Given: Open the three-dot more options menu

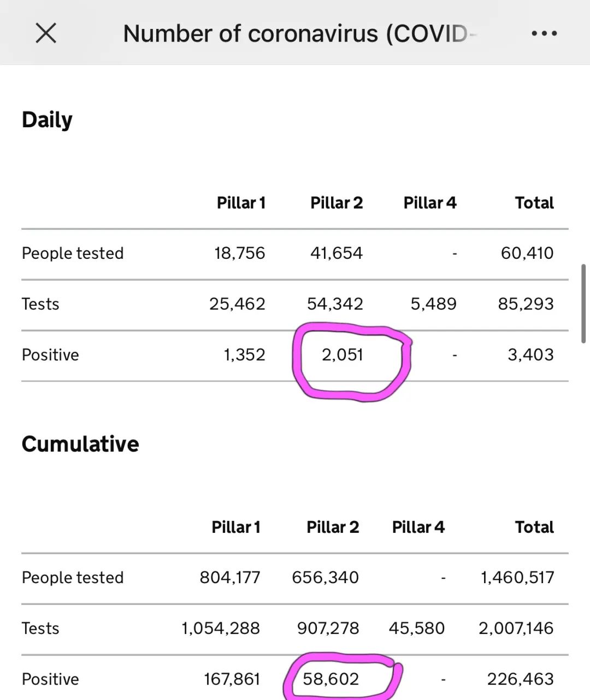Looking at the screenshot, I should click(544, 34).
